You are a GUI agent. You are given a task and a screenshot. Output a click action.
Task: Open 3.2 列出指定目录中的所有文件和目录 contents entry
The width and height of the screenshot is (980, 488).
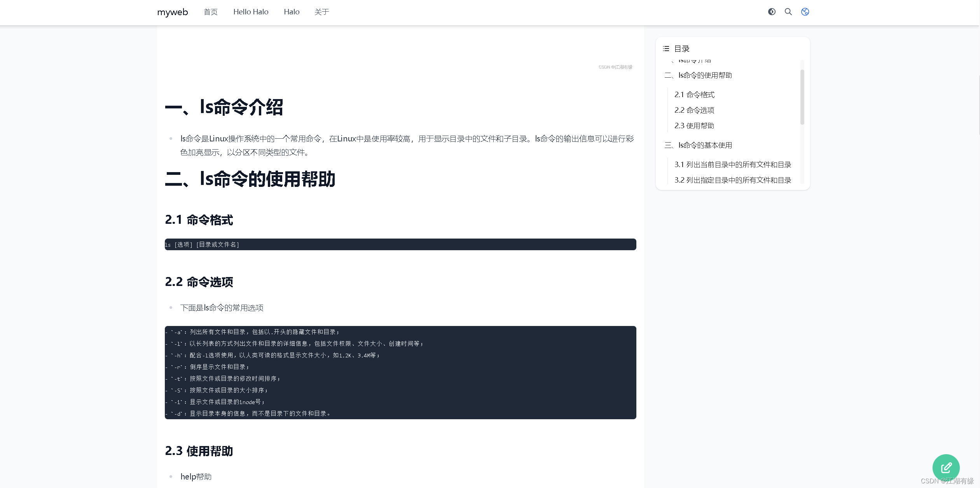733,180
